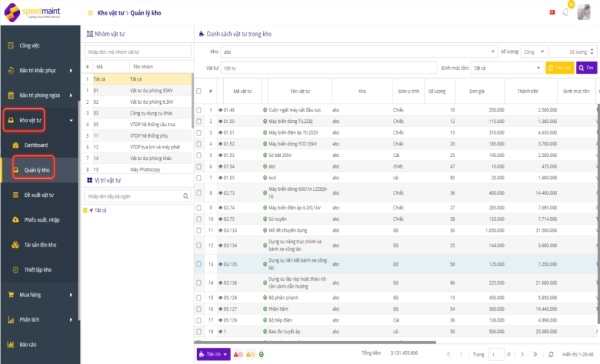Open the notifications bell

coord(565,12)
